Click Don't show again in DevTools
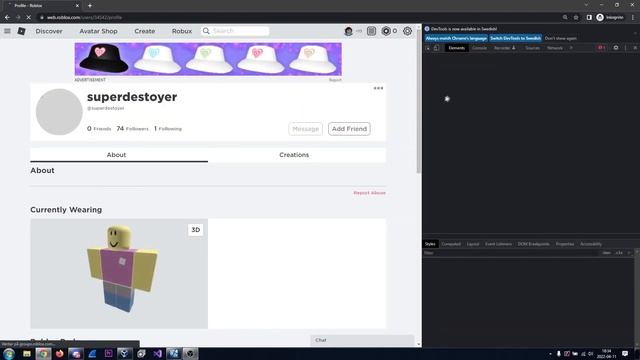This screenshot has width=640, height=360. (x=560, y=38)
